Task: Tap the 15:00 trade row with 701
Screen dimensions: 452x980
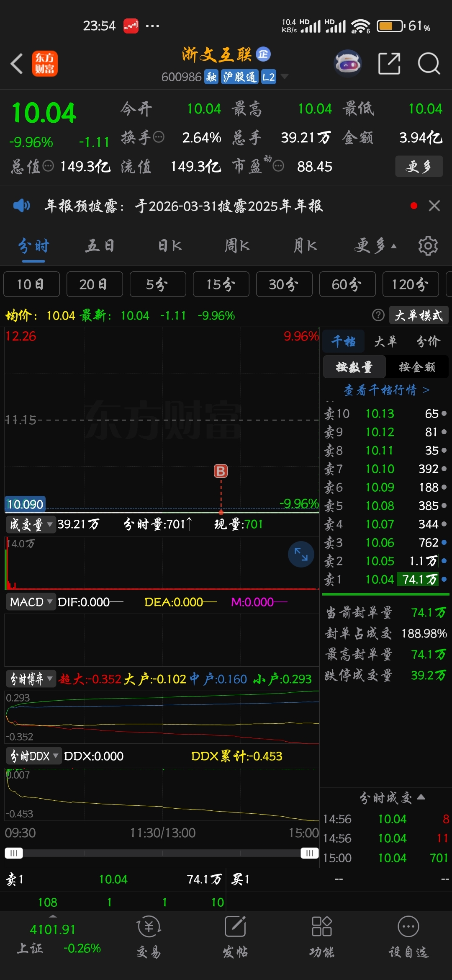Action: [x=385, y=858]
